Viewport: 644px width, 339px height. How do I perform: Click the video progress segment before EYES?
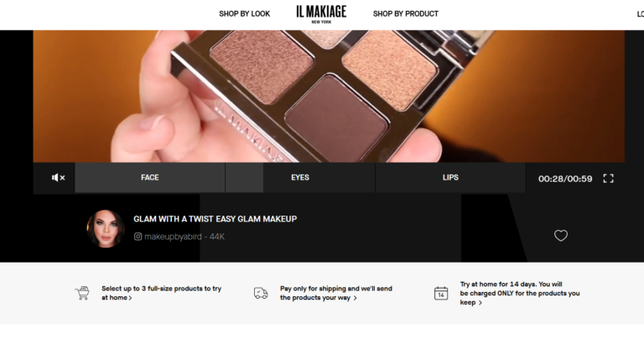click(244, 178)
